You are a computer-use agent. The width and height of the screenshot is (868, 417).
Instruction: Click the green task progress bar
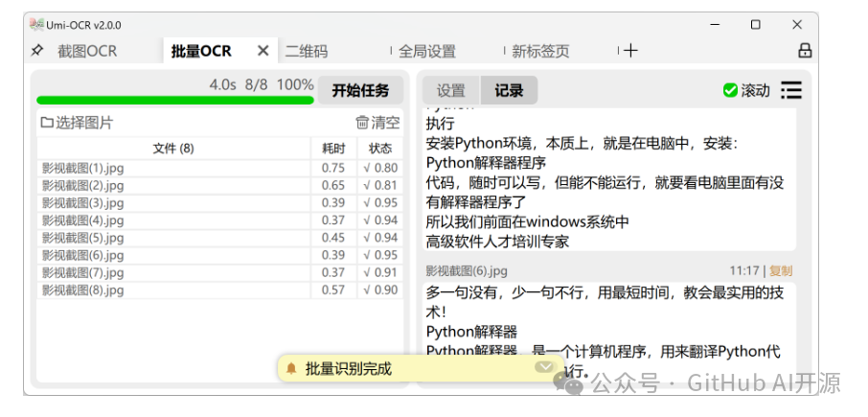coord(175,101)
